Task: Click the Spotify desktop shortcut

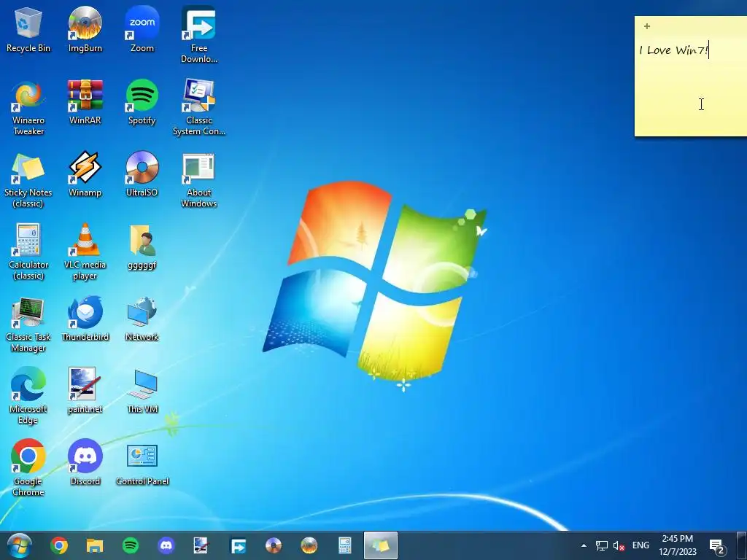Action: 142,102
